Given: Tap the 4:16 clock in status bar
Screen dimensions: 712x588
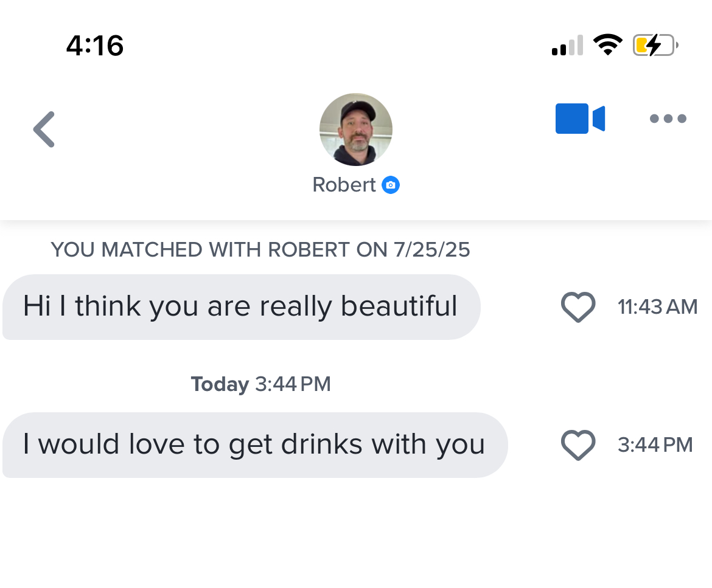Looking at the screenshot, I should coord(94,46).
